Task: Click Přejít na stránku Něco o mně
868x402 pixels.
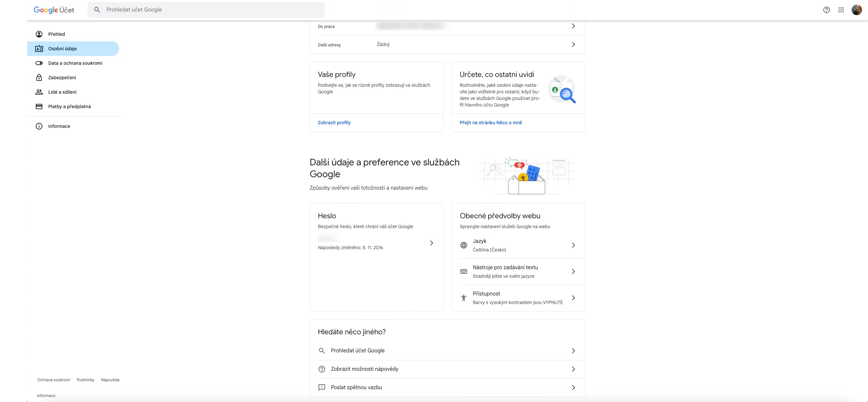Action: click(x=491, y=123)
